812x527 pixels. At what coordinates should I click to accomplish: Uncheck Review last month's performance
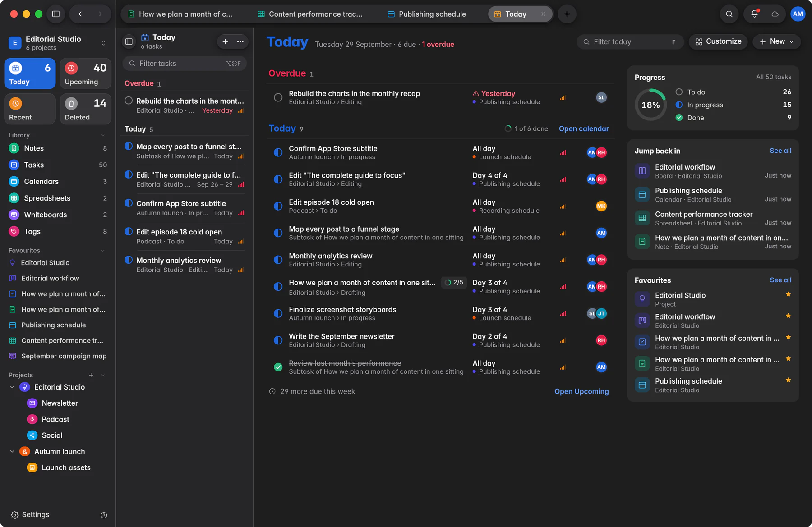tap(278, 367)
